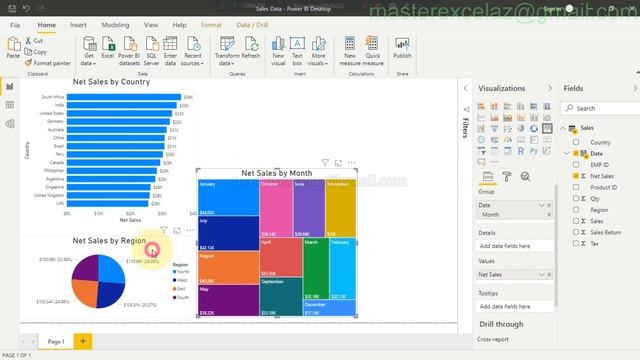Open the Modeling ribbon tab
Viewport: 640px width, 360px height.
tap(115, 25)
